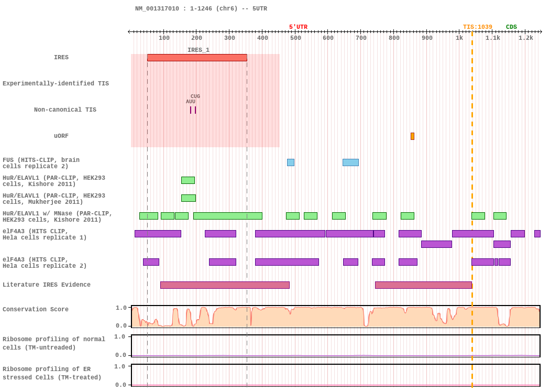This screenshot has height=392, width=550.
Task: Click the orange uORF block
Action: click(412, 136)
